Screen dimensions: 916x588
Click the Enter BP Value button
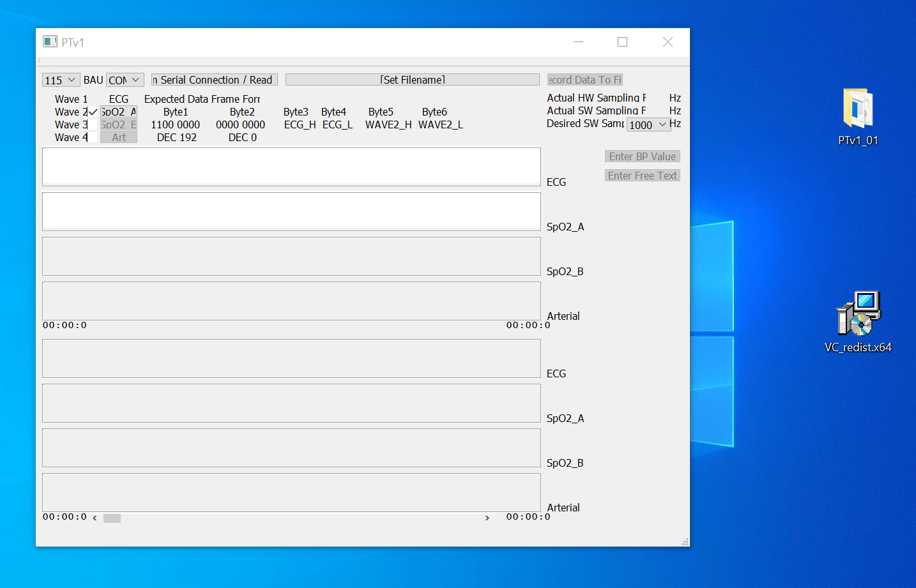tap(642, 156)
